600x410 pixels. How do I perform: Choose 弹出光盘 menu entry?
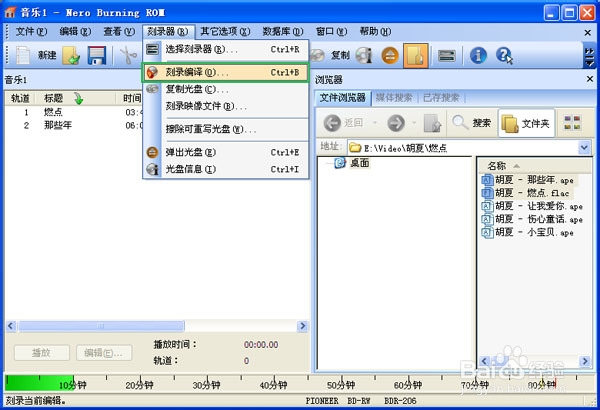226,152
